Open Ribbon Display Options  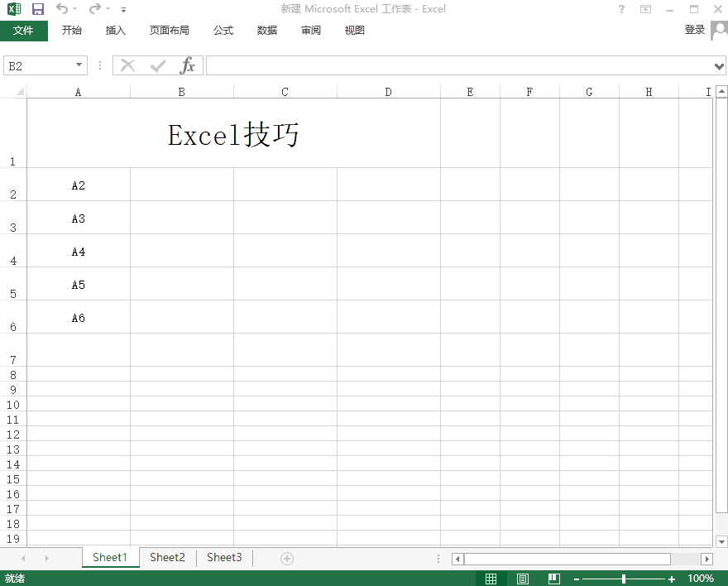pyautogui.click(x=645, y=9)
